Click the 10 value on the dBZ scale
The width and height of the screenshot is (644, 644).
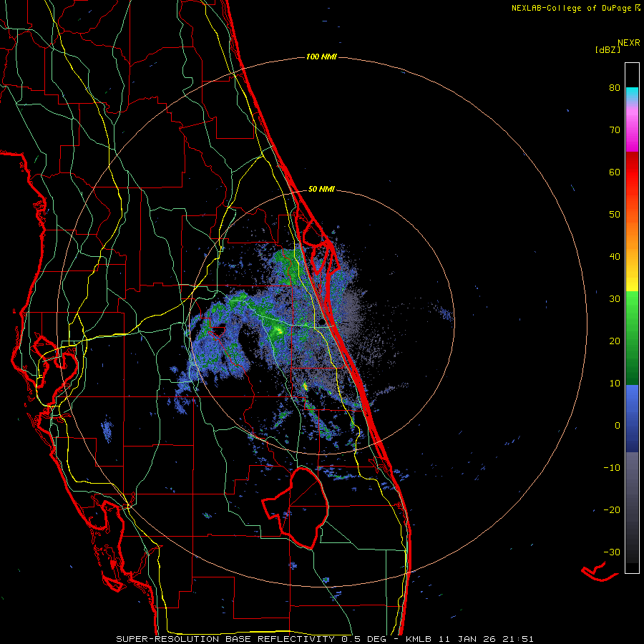pos(615,384)
